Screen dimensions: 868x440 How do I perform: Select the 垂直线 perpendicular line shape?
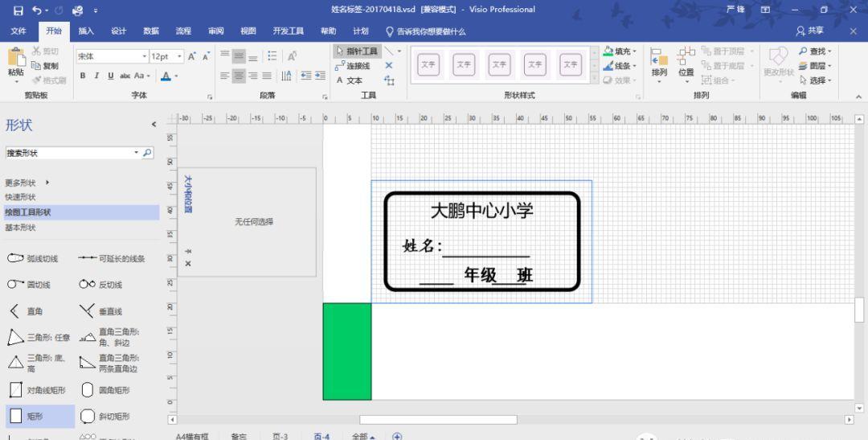click(x=88, y=311)
